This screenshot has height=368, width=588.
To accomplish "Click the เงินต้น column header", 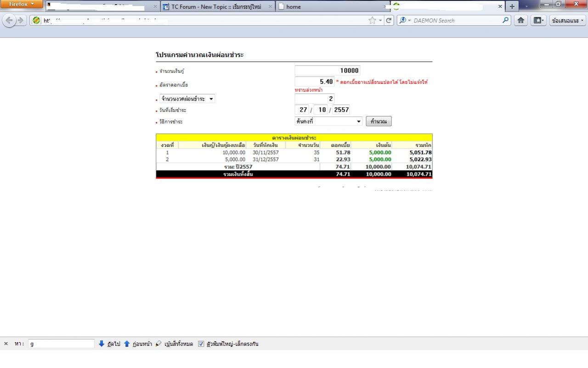I will [383, 145].
